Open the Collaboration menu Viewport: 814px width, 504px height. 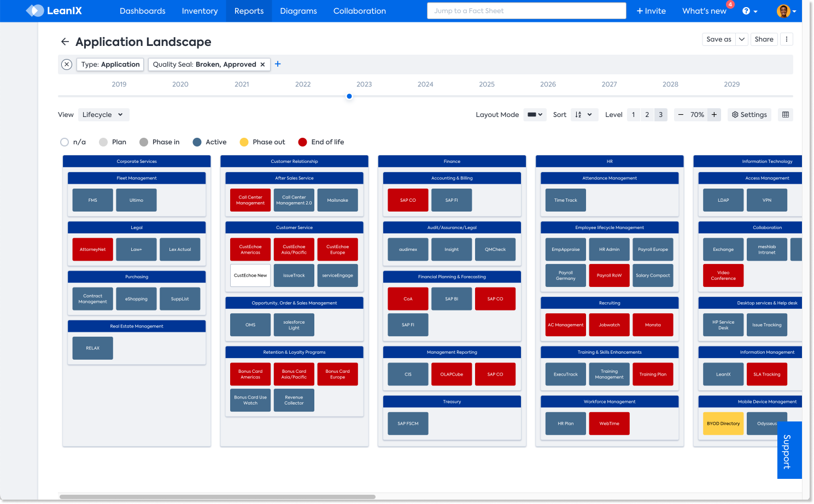click(360, 11)
